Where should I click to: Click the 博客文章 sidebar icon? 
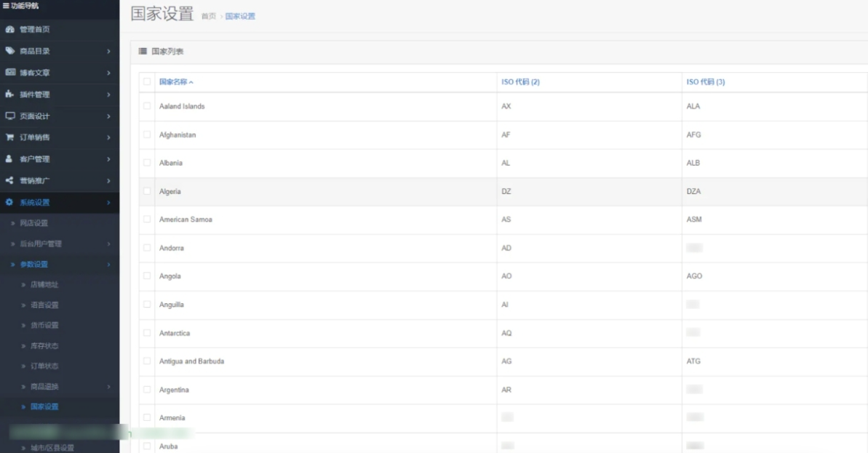9,73
